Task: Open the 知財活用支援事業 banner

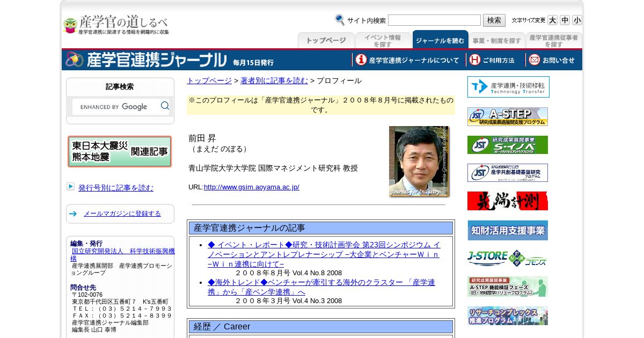Action: coord(508,230)
